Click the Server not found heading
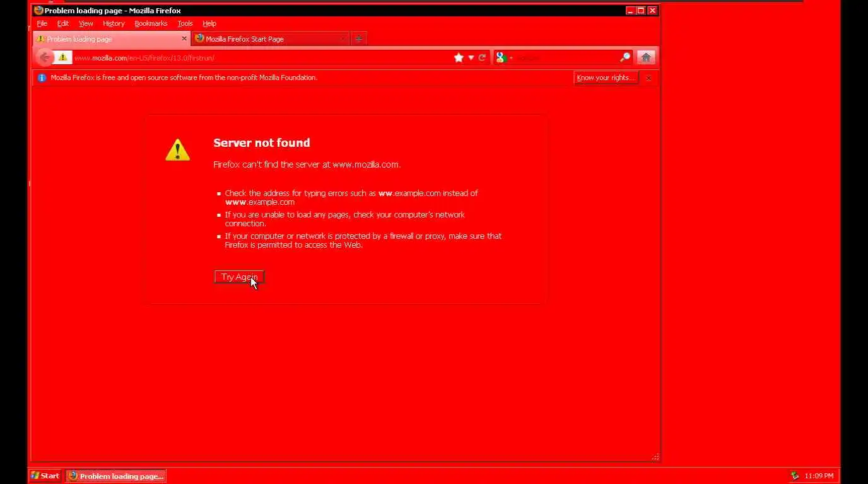This screenshot has width=868, height=484. [262, 142]
